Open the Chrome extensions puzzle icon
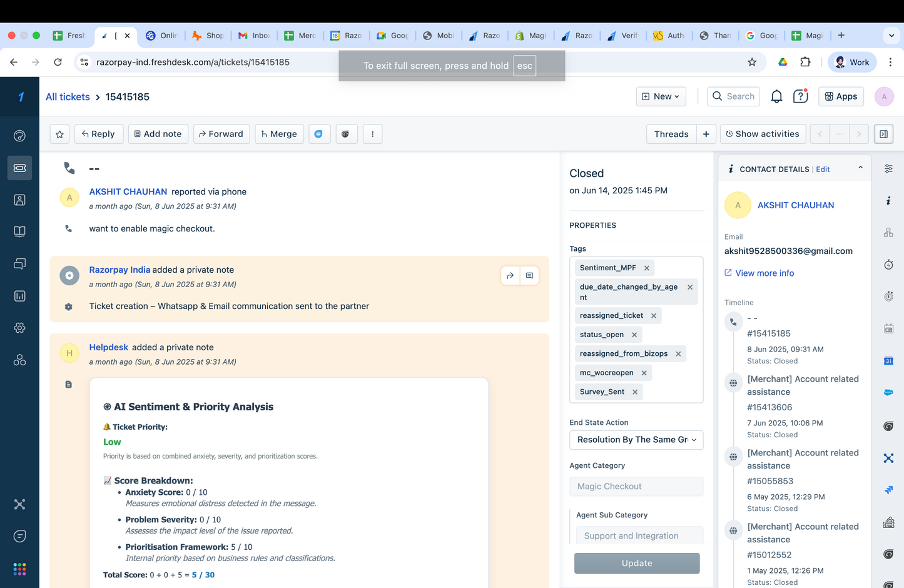The width and height of the screenshot is (904, 588). pyautogui.click(x=805, y=62)
